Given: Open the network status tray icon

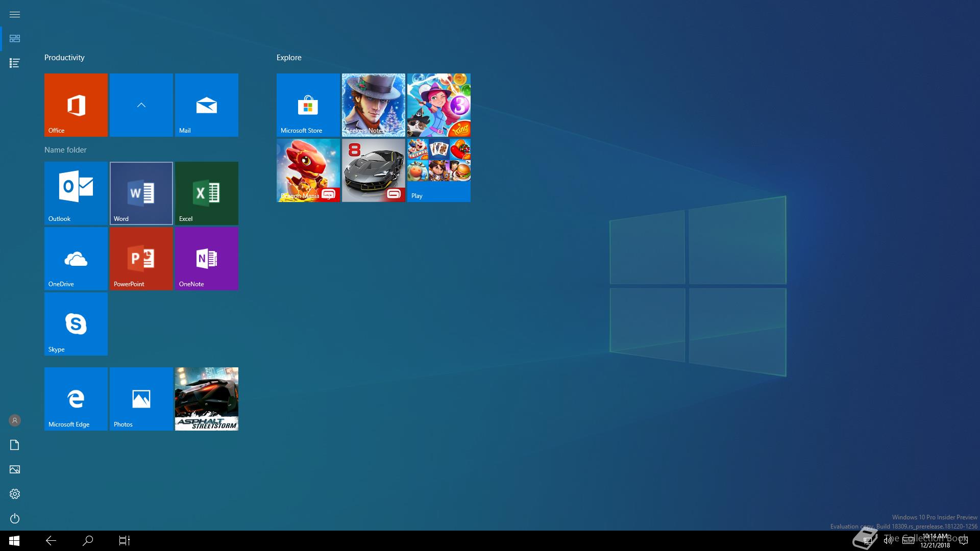Looking at the screenshot, I should point(867,541).
